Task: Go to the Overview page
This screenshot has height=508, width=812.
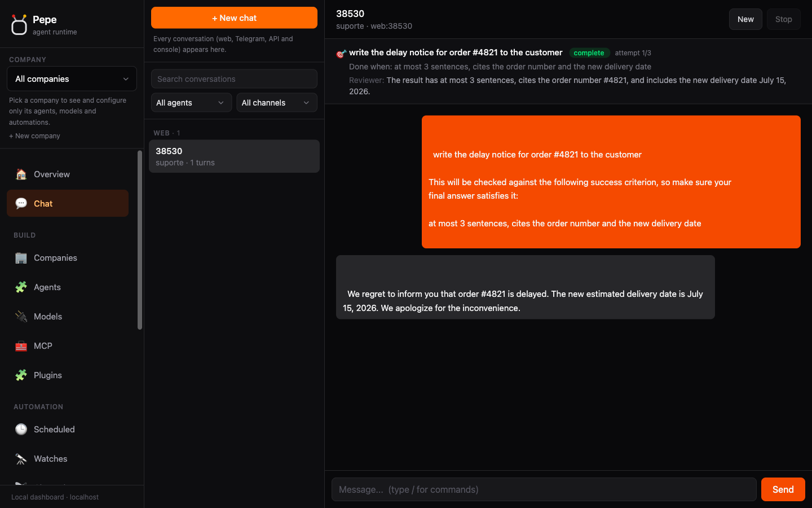Action: click(68, 174)
